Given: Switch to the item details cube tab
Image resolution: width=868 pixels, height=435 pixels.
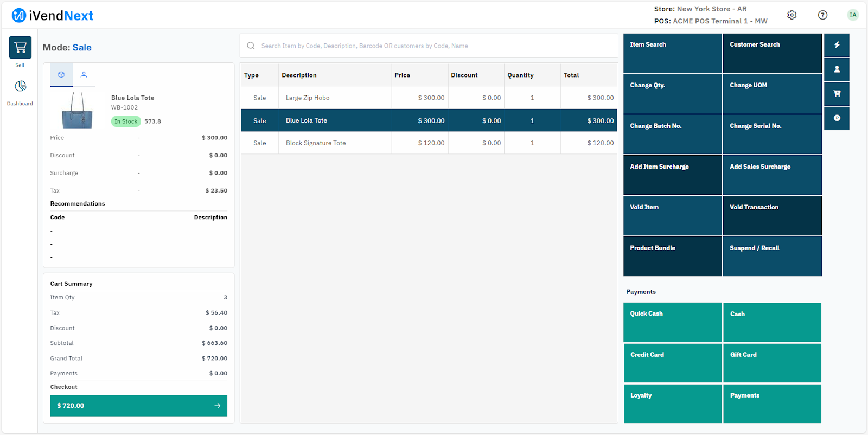Looking at the screenshot, I should click(61, 75).
